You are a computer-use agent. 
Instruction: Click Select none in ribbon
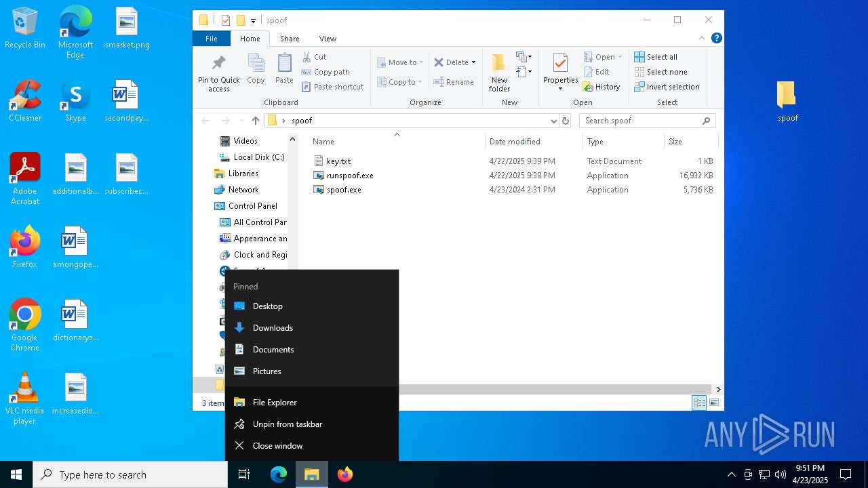point(660,72)
